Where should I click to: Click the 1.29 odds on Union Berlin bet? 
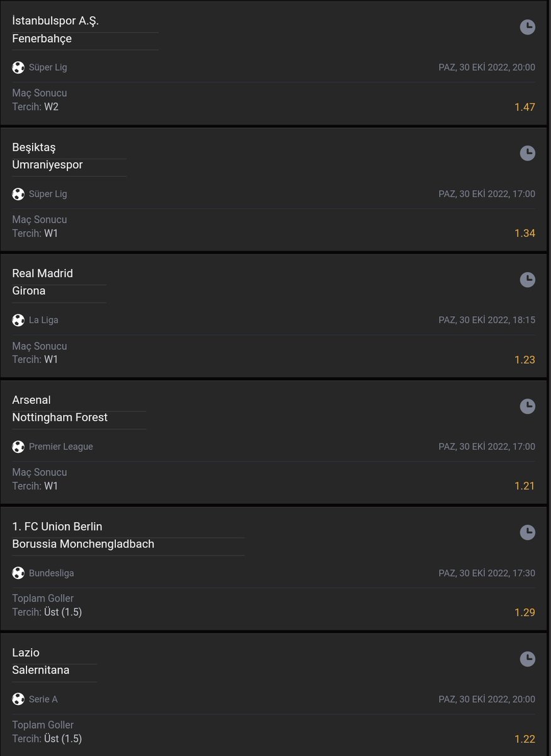(x=525, y=612)
